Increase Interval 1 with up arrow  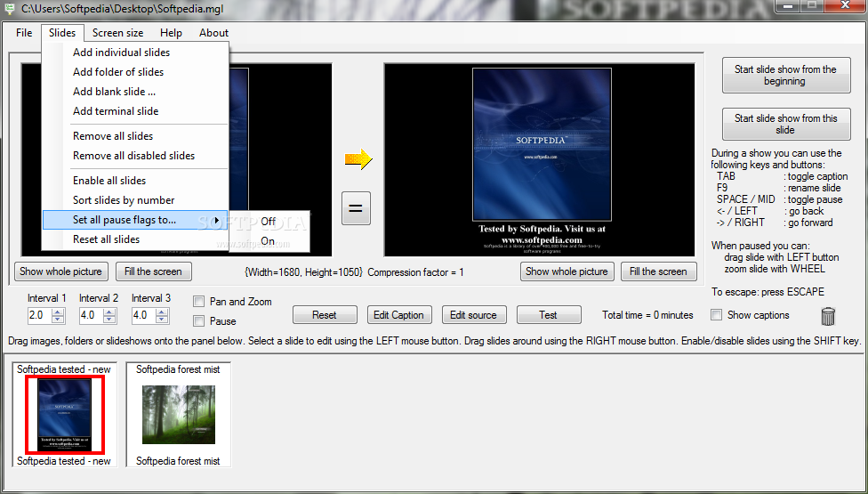(x=58, y=312)
